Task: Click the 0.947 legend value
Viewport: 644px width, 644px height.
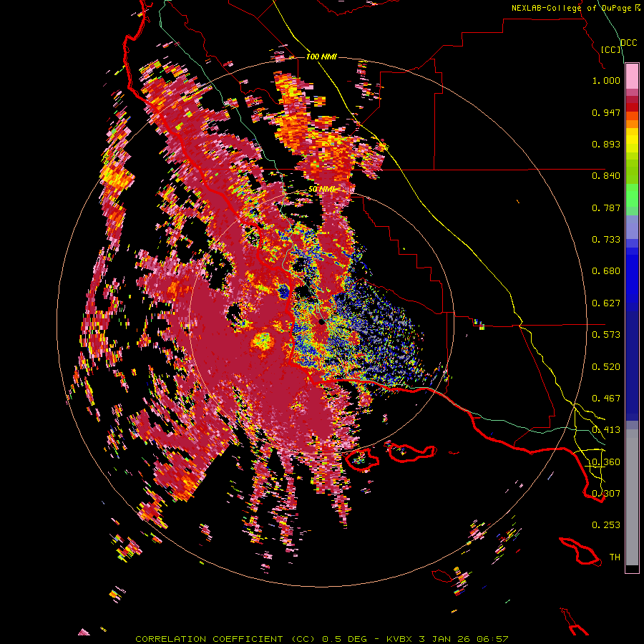Action: (x=606, y=112)
